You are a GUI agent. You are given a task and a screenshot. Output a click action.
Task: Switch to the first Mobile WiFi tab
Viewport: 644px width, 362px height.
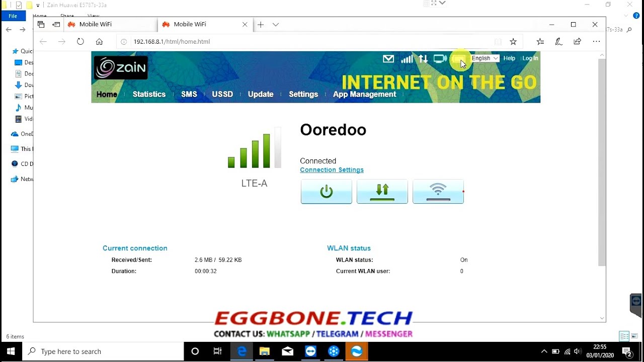point(111,24)
